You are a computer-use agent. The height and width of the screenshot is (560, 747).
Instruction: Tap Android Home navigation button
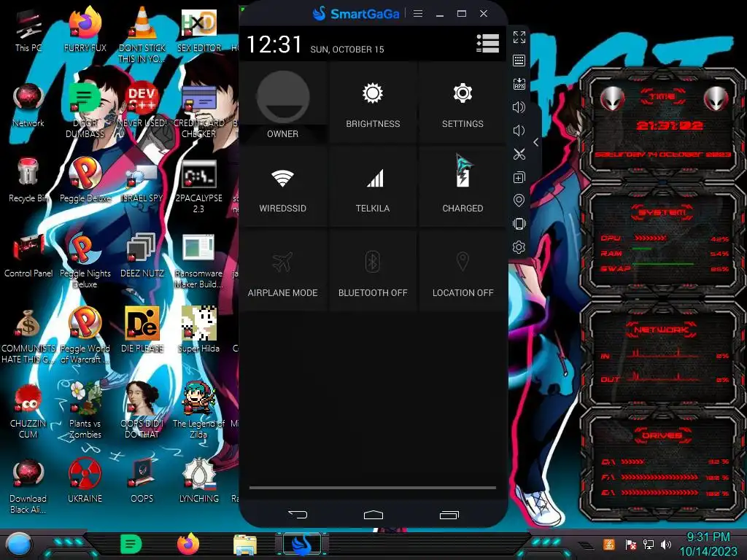coord(373,514)
